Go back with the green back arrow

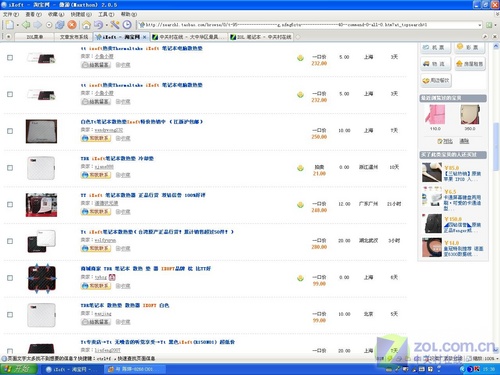tap(26, 25)
